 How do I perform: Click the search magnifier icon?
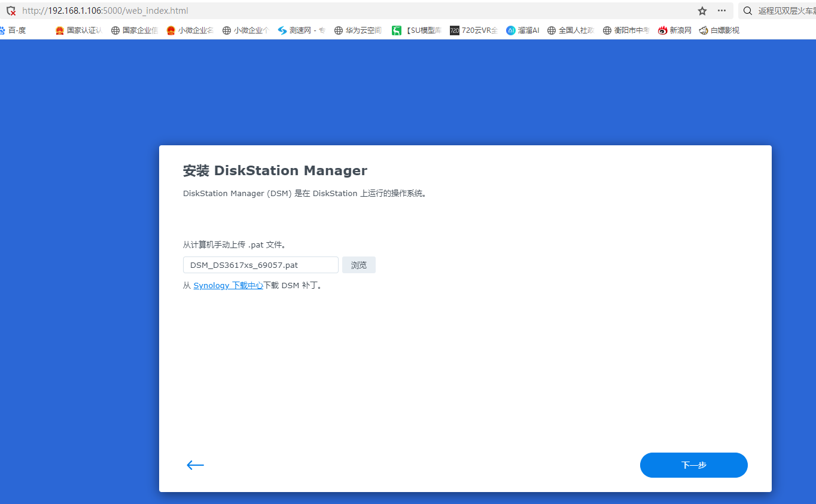click(x=748, y=11)
